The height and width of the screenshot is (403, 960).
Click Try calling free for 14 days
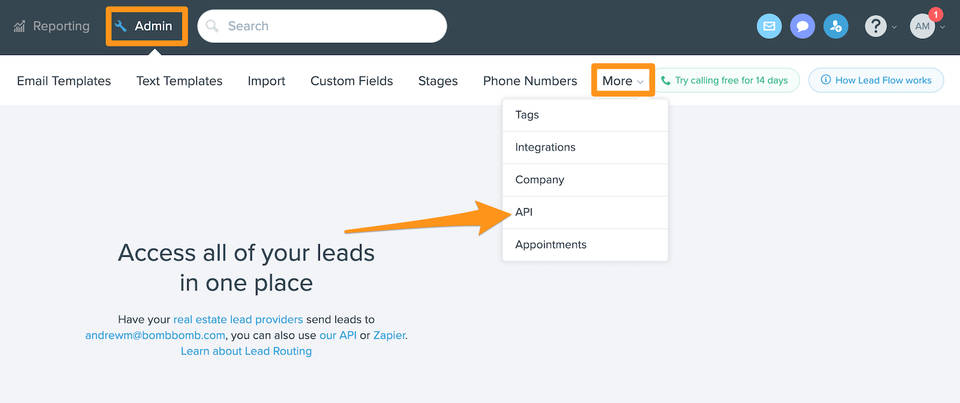pyautogui.click(x=728, y=81)
